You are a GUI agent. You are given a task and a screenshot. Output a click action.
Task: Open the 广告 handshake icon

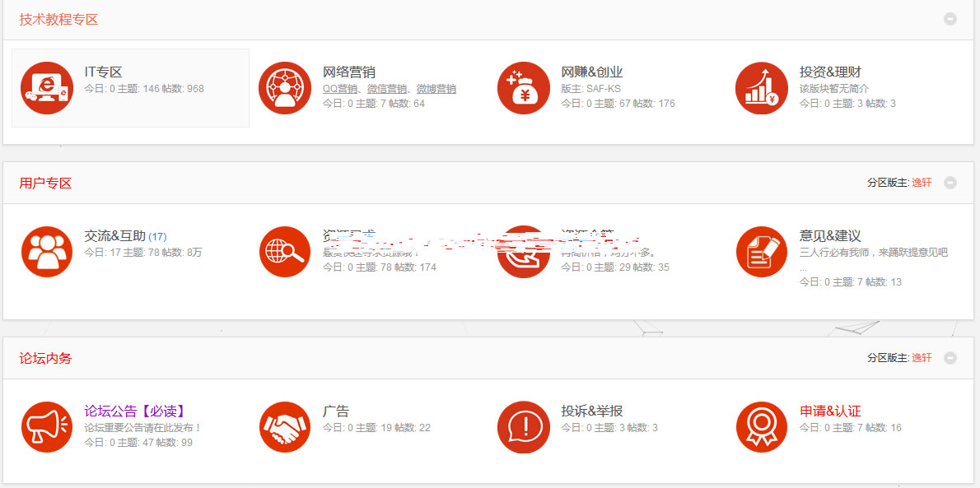tap(285, 427)
